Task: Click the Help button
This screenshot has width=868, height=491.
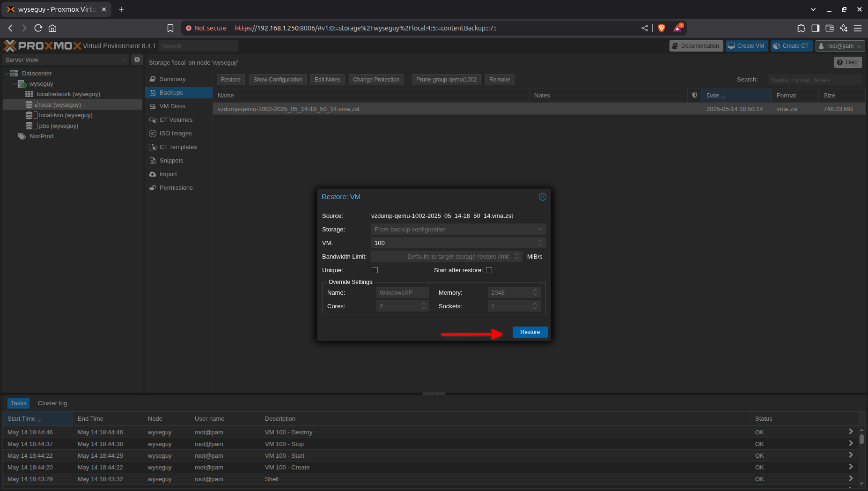Action: pos(848,62)
